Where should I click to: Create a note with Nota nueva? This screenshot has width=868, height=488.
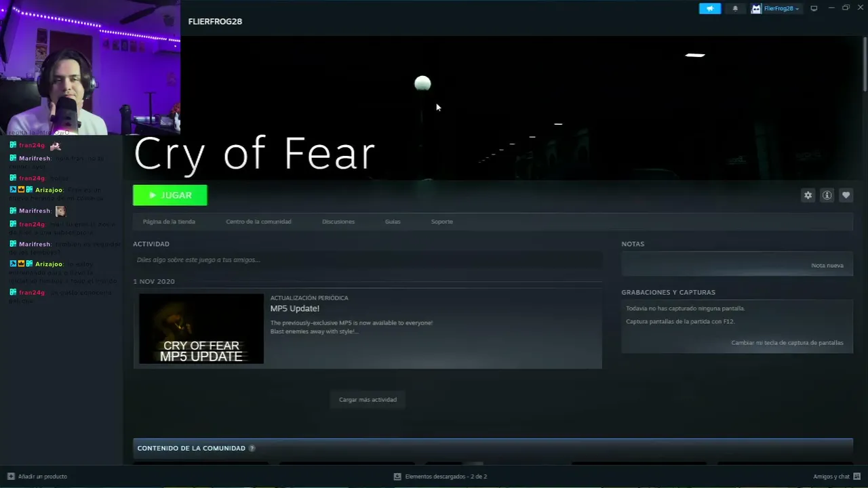[827, 266]
